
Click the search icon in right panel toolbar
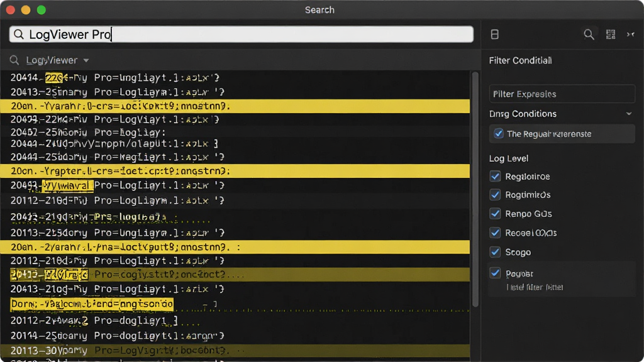[589, 35]
